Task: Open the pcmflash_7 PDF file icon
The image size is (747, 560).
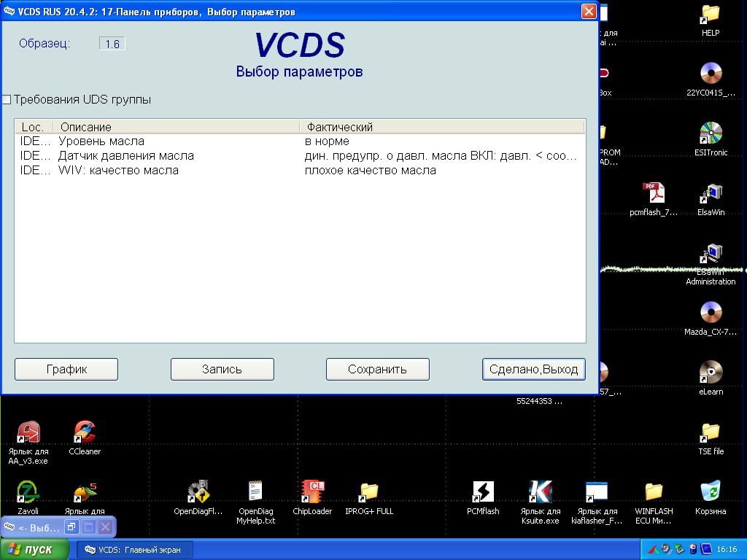Action: tap(654, 198)
